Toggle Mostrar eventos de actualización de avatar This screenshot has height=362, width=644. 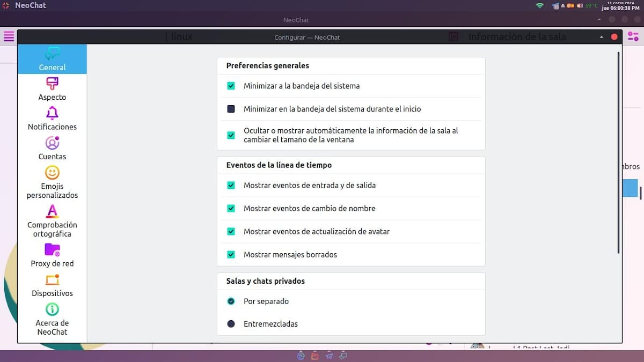coord(231,232)
